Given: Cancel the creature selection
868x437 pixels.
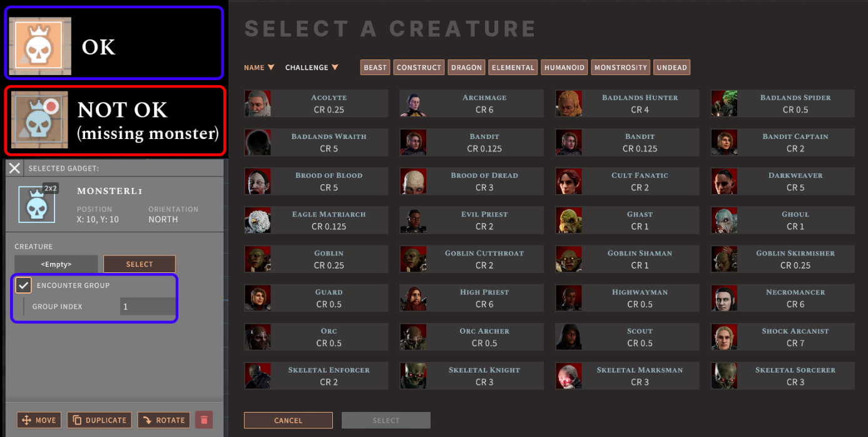Looking at the screenshot, I should (288, 420).
